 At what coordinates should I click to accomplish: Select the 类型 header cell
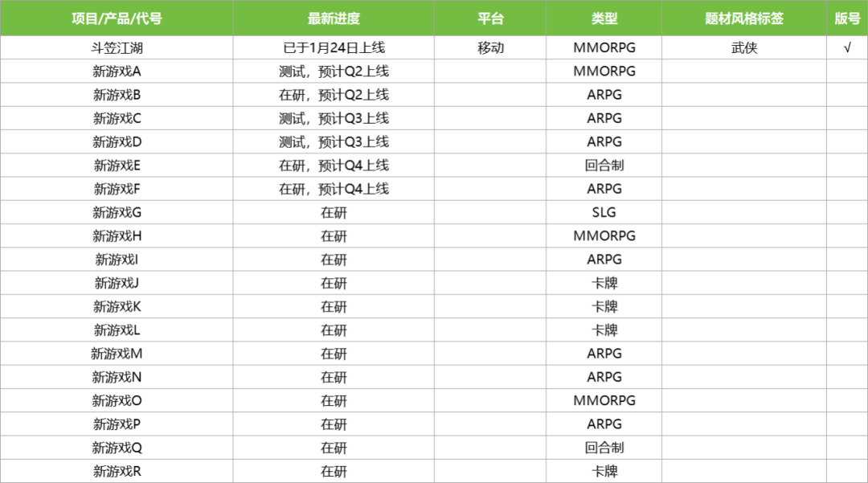pos(604,18)
